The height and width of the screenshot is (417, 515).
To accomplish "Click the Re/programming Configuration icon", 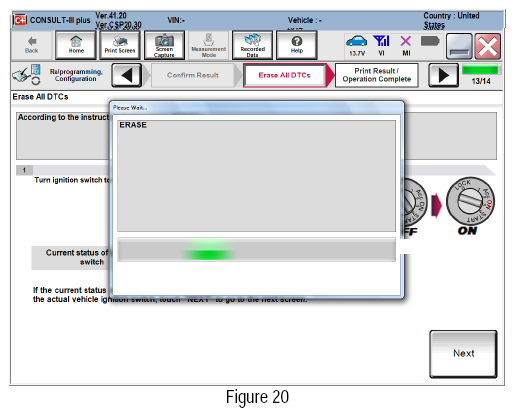I will pyautogui.click(x=27, y=75).
